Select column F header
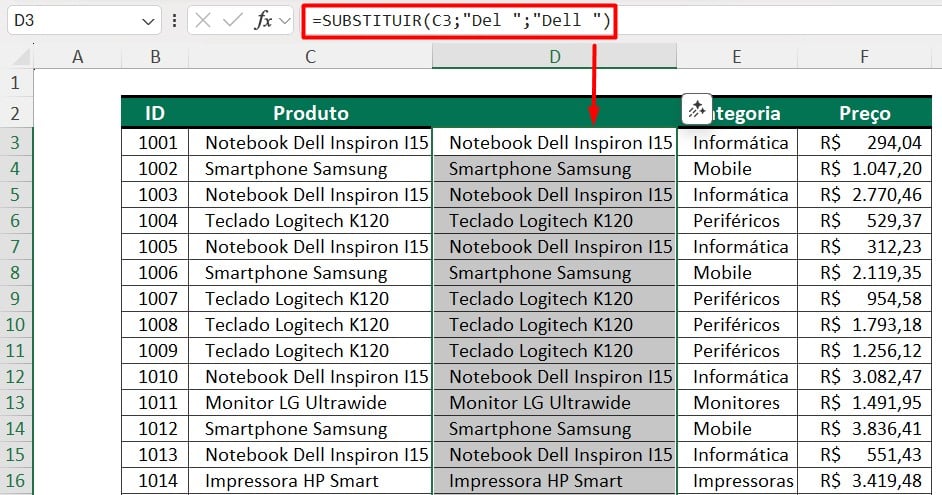This screenshot has height=495, width=942. click(864, 56)
